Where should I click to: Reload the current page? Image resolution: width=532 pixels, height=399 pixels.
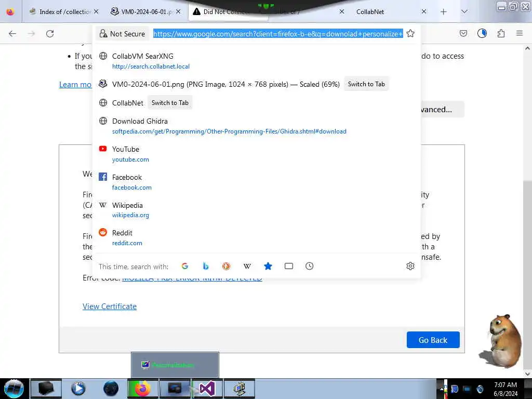[x=50, y=34]
